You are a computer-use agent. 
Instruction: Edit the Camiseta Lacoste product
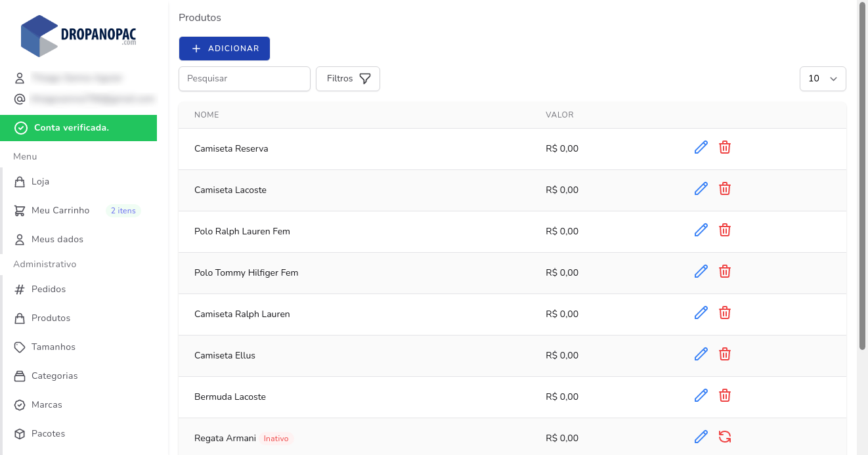tap(701, 188)
